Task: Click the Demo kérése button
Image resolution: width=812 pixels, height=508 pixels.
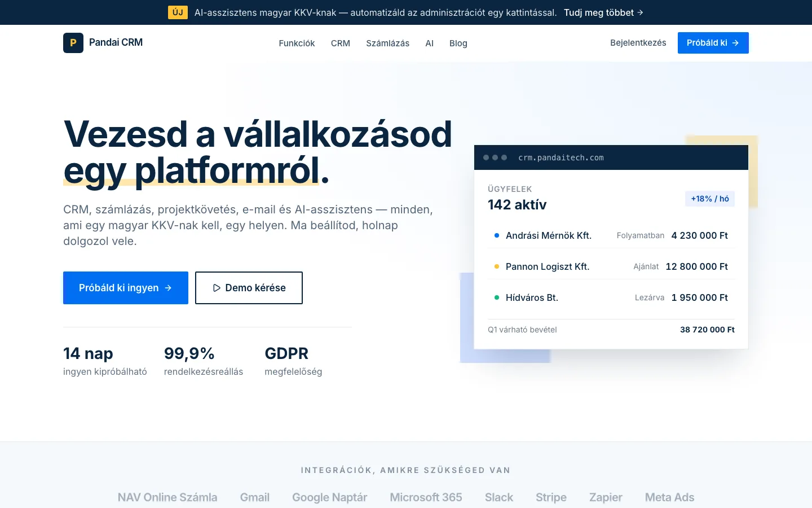Action: (249, 288)
